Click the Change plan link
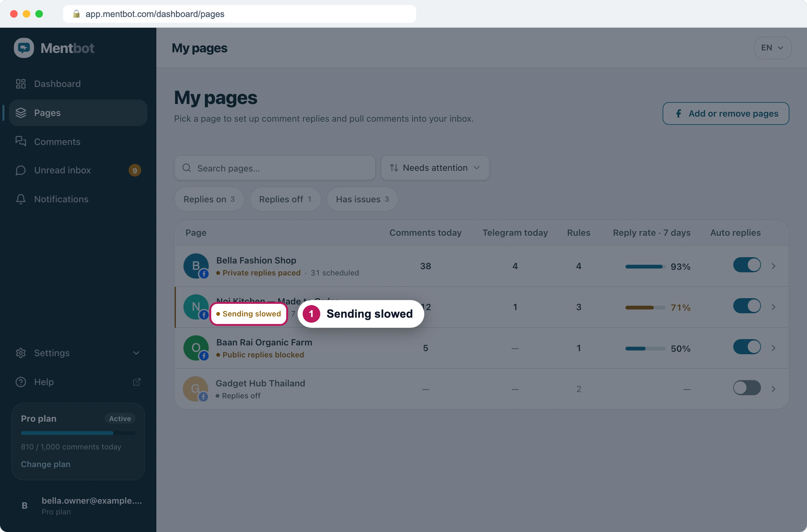 coord(45,464)
